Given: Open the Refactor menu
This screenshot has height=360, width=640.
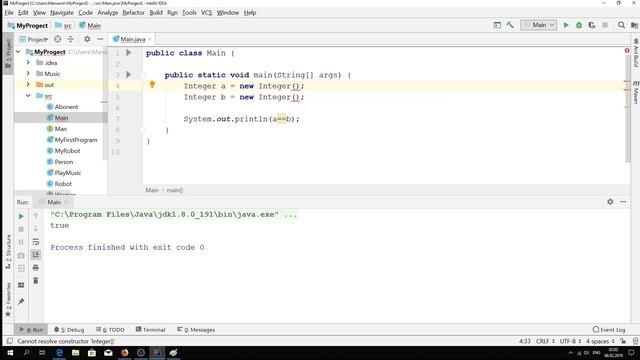Looking at the screenshot, I should point(133,13).
